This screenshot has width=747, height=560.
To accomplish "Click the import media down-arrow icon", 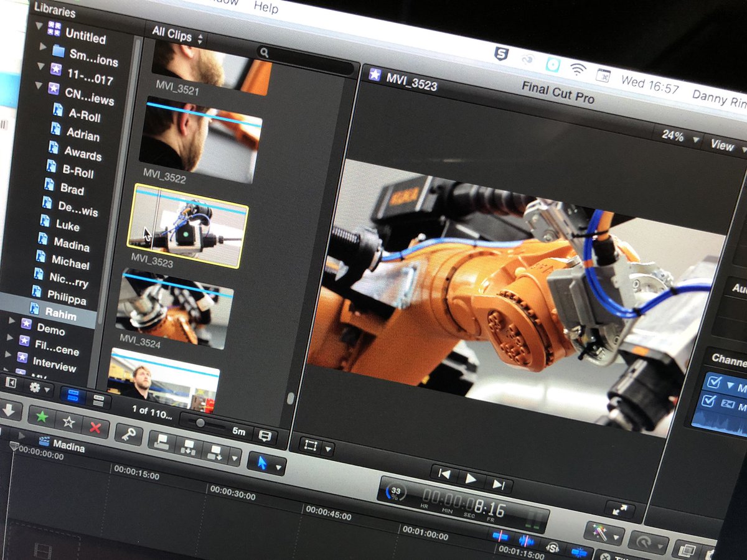I will pos(10,411).
